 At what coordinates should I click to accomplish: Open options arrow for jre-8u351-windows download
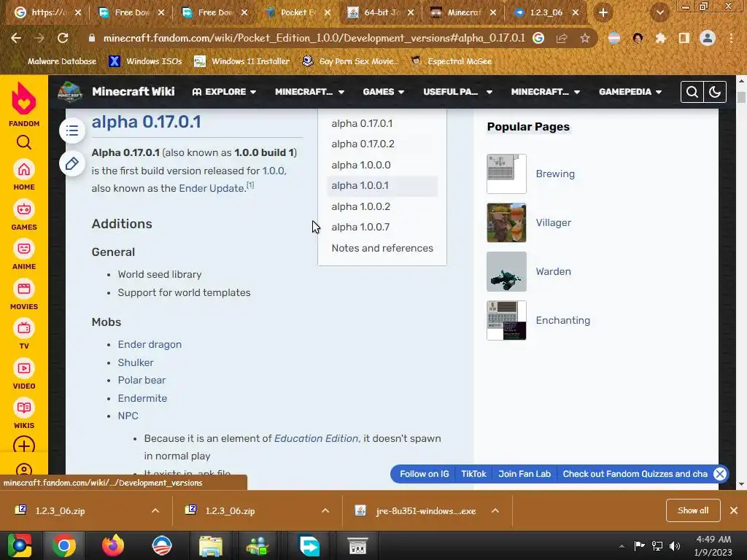point(495,510)
